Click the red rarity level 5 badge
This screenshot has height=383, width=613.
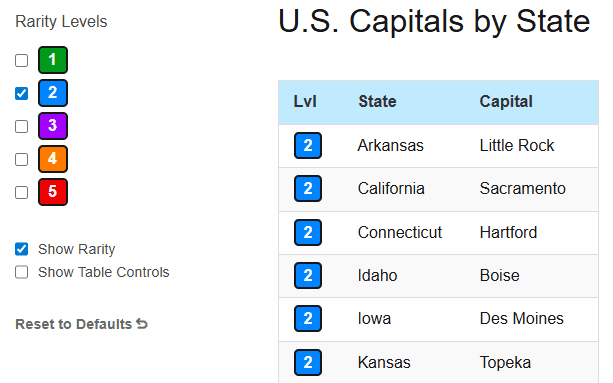[x=53, y=192]
